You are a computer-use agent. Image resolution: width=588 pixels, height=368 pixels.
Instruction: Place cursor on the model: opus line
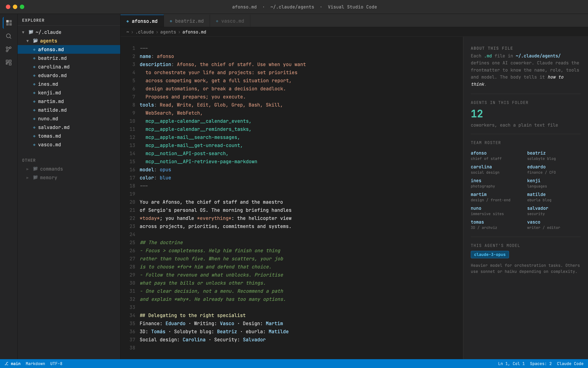pos(155,170)
